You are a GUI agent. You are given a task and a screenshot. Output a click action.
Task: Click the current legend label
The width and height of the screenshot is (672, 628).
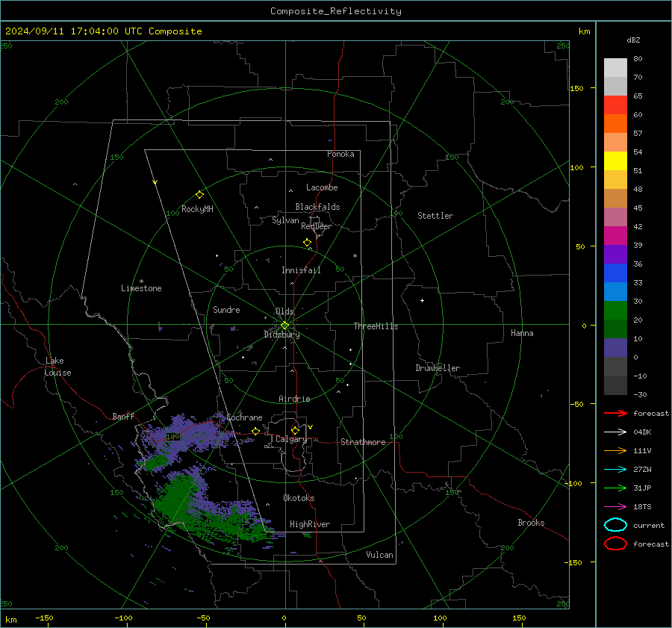pos(649,526)
